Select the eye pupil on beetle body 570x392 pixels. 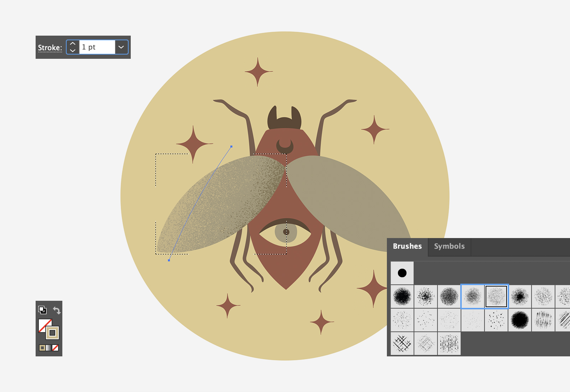286,232
